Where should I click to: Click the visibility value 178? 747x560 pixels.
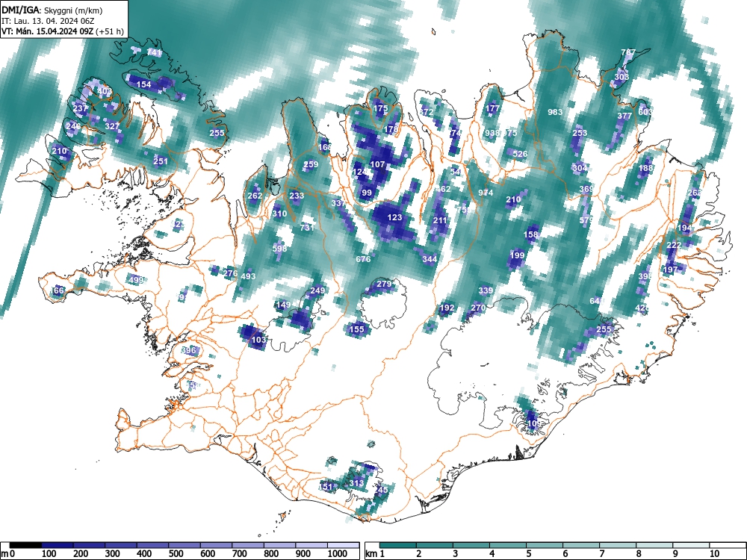pyautogui.click(x=391, y=129)
